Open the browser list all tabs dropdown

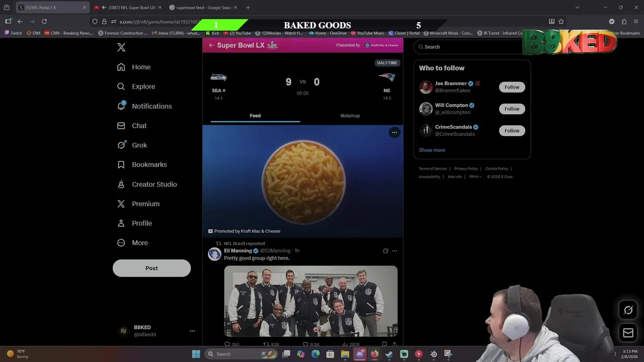[x=578, y=8]
